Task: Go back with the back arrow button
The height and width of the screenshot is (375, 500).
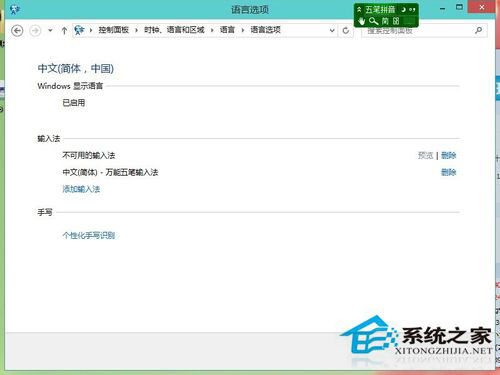Action: 17,31
